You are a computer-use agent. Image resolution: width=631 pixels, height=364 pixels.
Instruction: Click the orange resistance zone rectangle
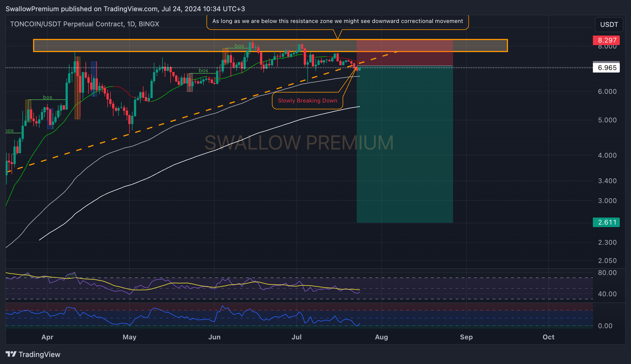point(270,45)
